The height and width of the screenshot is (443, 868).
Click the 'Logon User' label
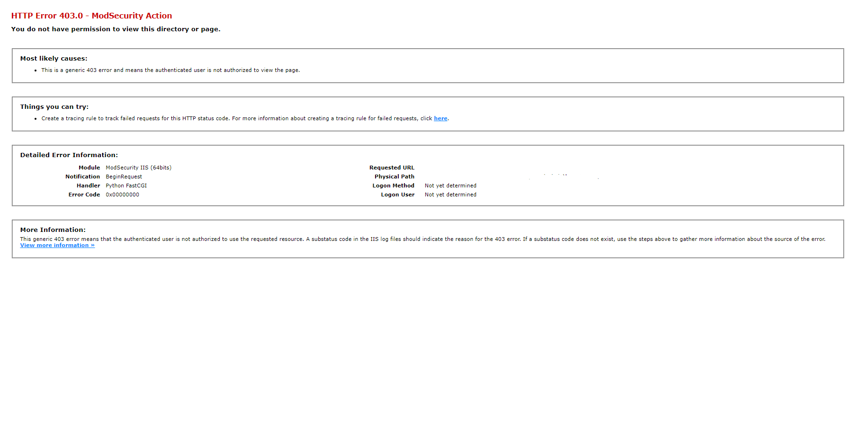397,195
